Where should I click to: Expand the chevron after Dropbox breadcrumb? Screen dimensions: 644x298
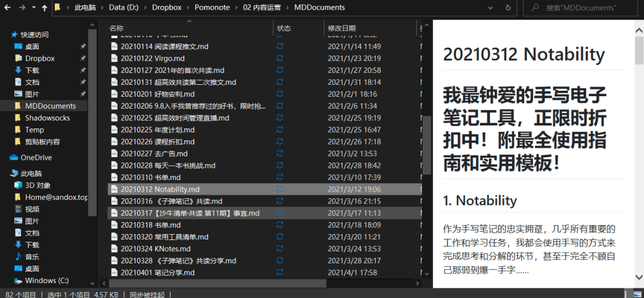[x=188, y=7]
